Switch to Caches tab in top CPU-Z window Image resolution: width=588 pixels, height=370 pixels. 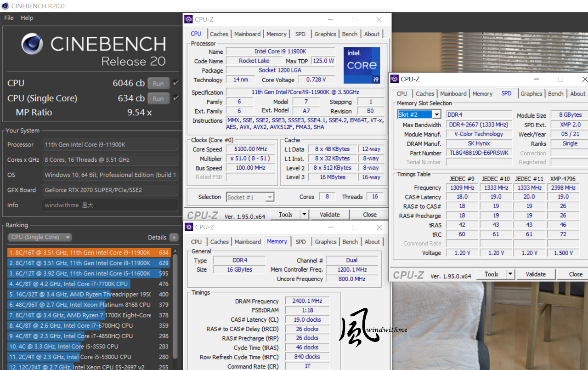pos(219,34)
